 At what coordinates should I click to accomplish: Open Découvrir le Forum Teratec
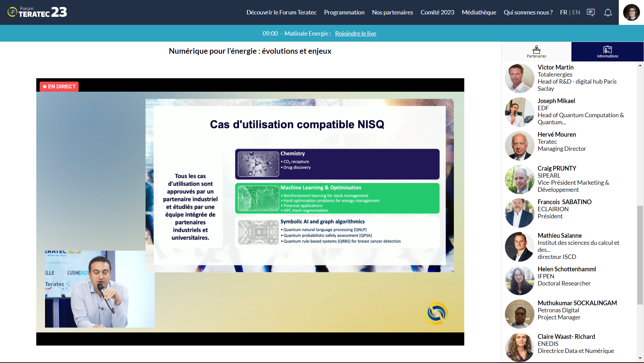point(281,12)
